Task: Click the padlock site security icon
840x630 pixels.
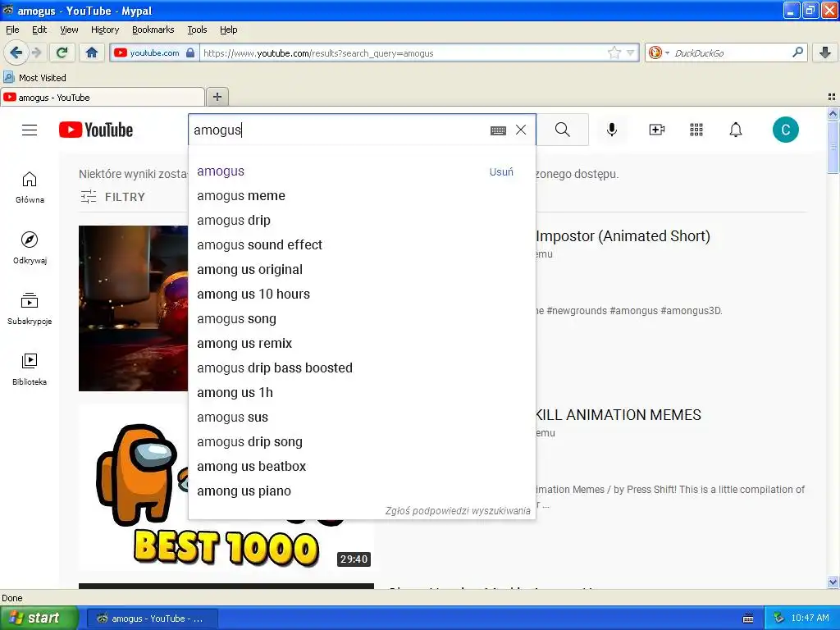Action: 190,52
